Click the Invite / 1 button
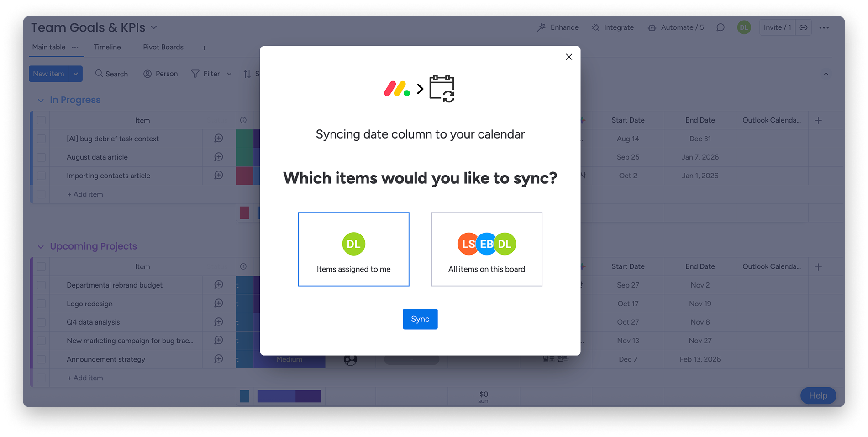Viewport: 868px width, 437px height. [777, 27]
